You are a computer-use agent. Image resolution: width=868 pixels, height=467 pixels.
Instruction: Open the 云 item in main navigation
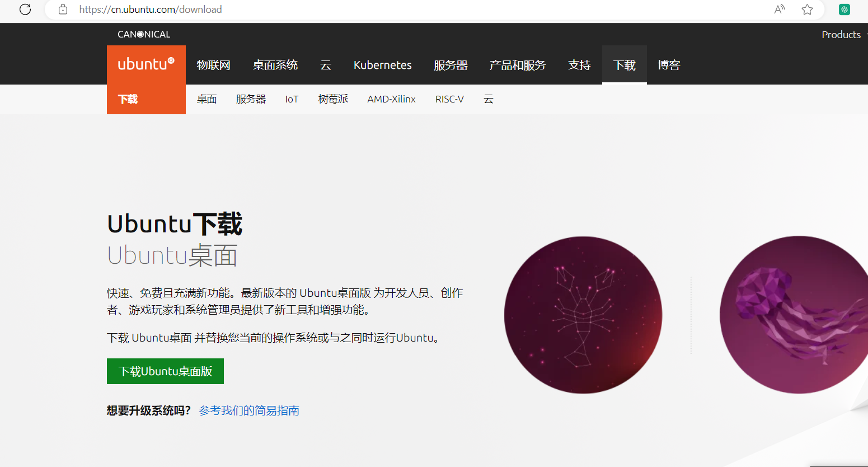pyautogui.click(x=326, y=65)
